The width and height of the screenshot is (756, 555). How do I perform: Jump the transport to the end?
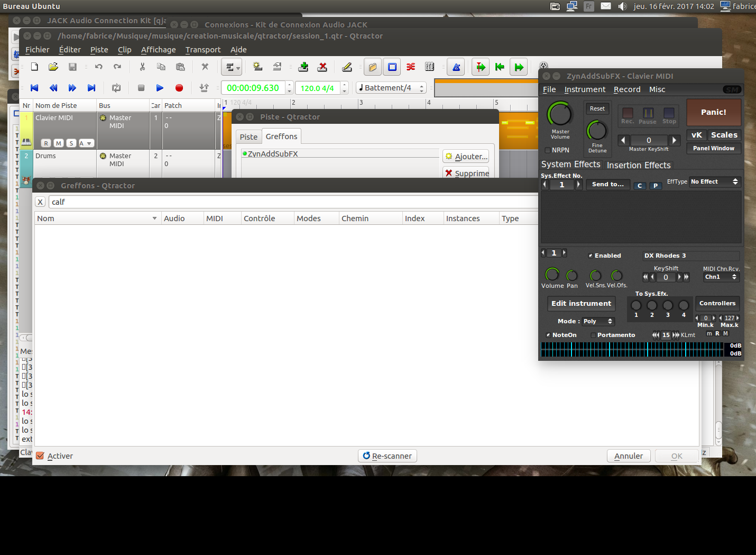(91, 88)
